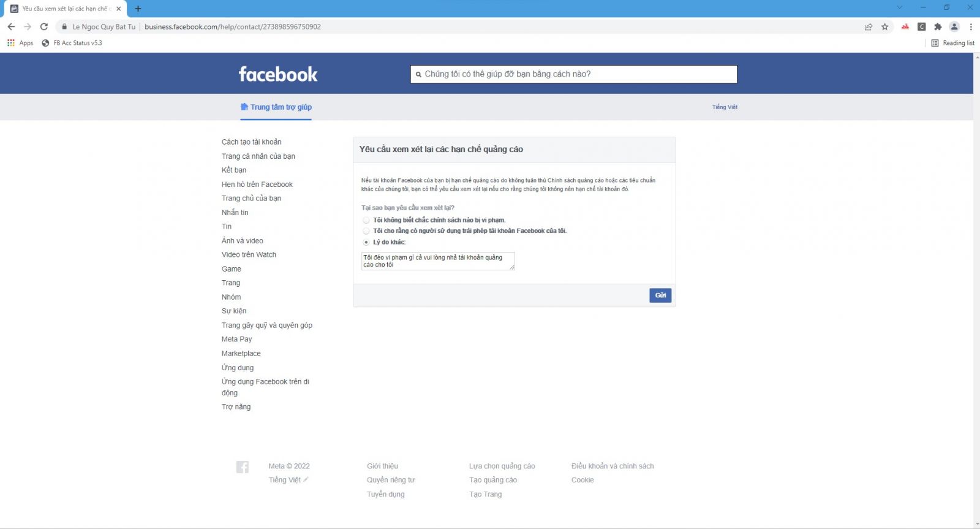Viewport: 980px width, 529px height.
Task: Open a new browser tab
Action: coord(138,9)
